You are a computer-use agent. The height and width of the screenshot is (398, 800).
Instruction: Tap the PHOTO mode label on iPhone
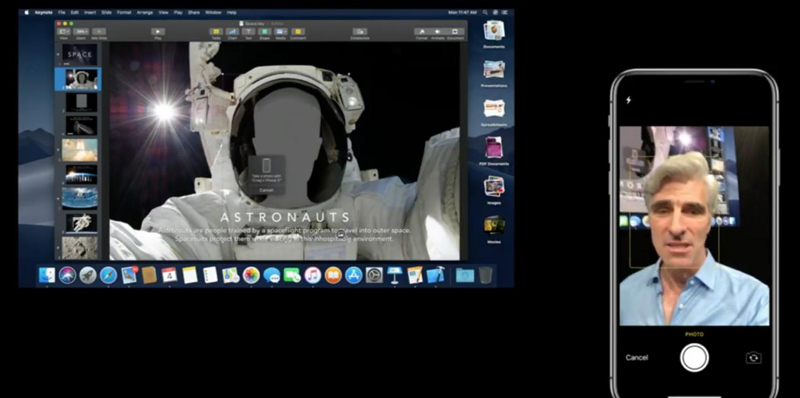pos(694,335)
